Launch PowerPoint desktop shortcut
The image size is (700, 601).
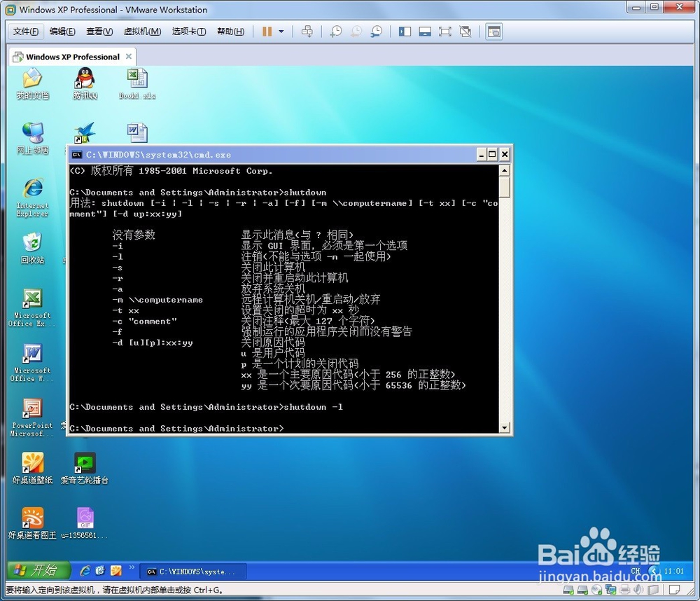click(31, 417)
